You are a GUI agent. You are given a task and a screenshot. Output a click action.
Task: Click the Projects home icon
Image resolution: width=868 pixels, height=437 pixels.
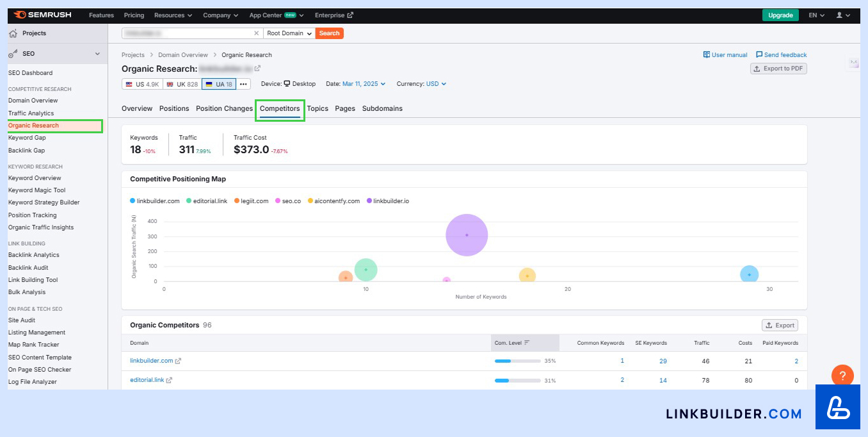13,33
